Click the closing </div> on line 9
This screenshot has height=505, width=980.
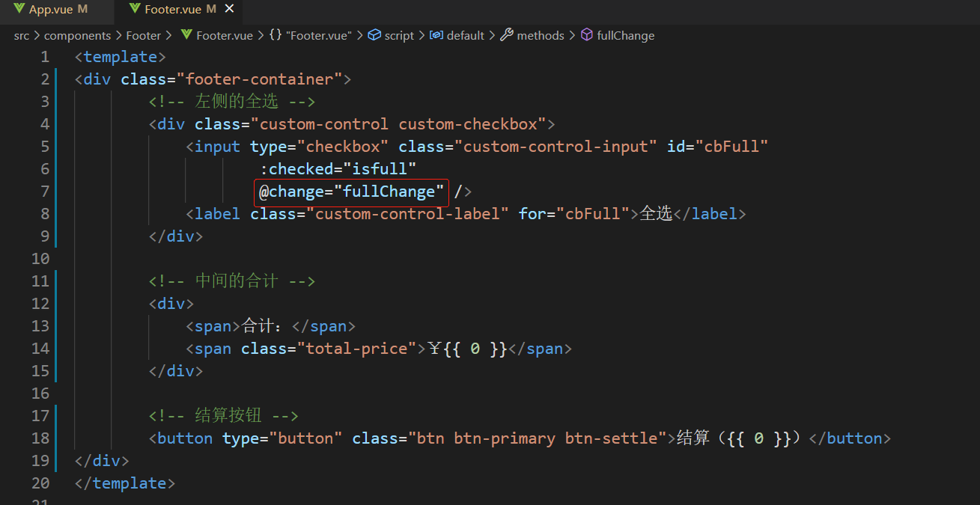176,236
